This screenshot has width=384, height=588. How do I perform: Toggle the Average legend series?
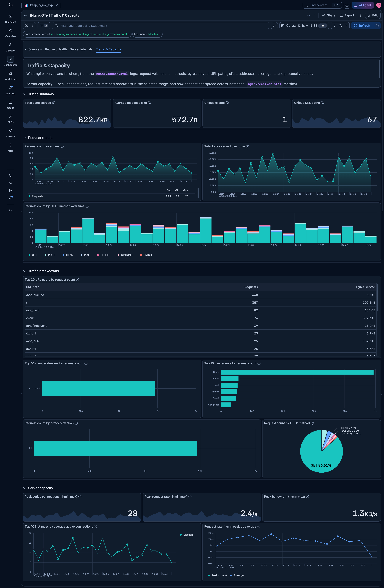(x=237, y=575)
